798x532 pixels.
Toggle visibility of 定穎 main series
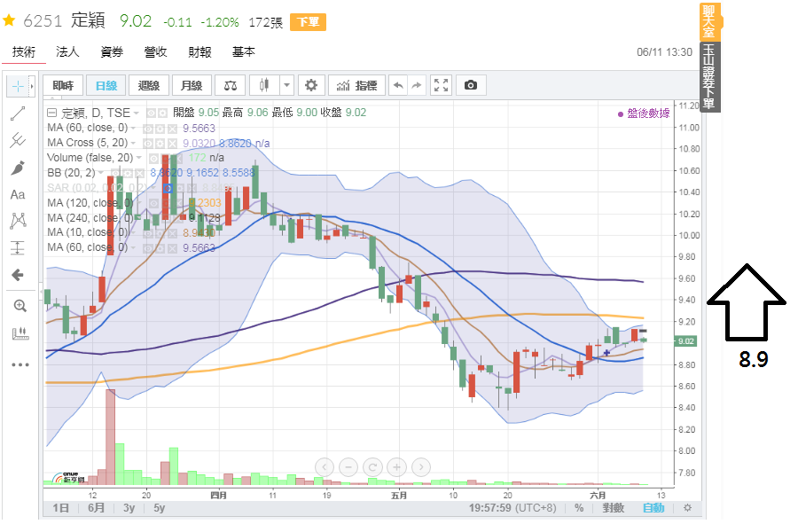(151, 113)
